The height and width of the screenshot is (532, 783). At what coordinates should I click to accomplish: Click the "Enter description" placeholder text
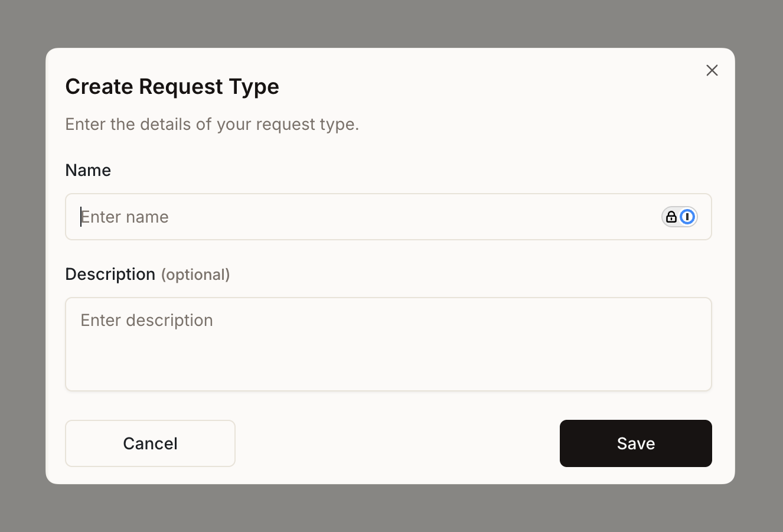click(146, 321)
